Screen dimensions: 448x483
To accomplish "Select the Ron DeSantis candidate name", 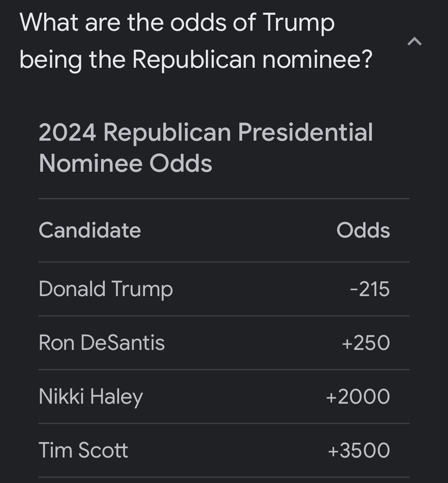I will point(102,343).
